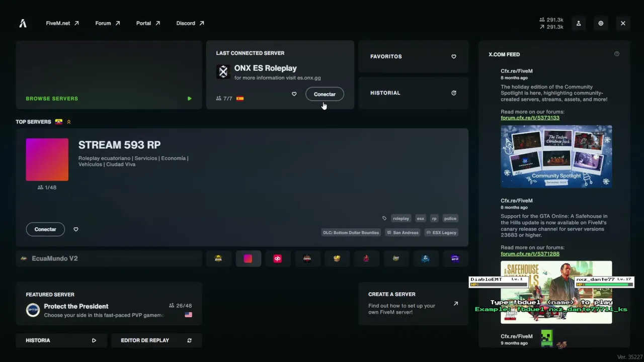Viewport: 644px width, 362px height.
Task: Click the STREAM 593 RP title
Action: tap(119, 145)
